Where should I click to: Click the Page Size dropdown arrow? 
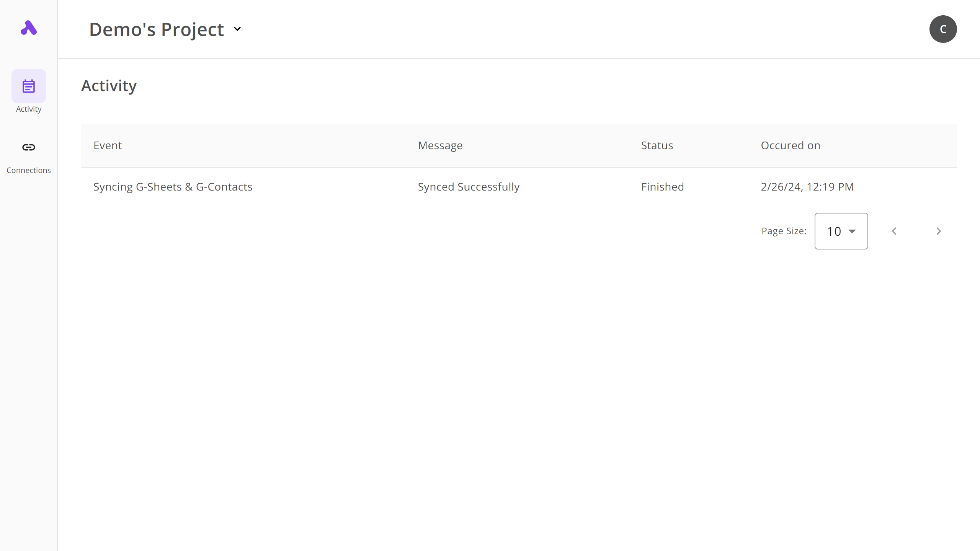(x=852, y=231)
